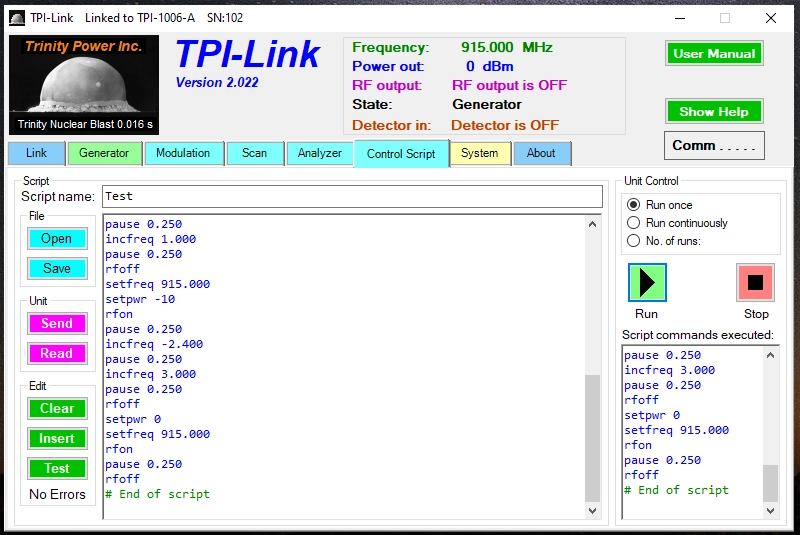Clear the script editor
Viewport: 800px width, 535px height.
[x=57, y=409]
